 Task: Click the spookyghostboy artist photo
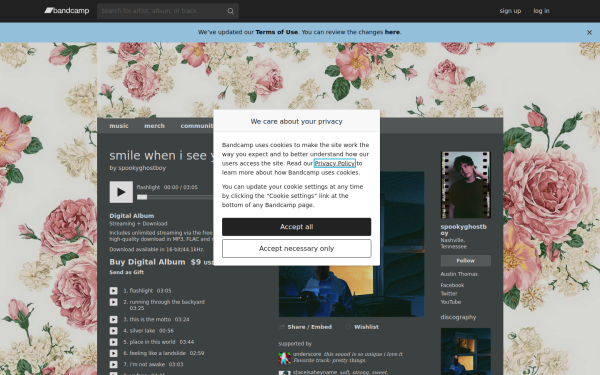tap(466, 185)
